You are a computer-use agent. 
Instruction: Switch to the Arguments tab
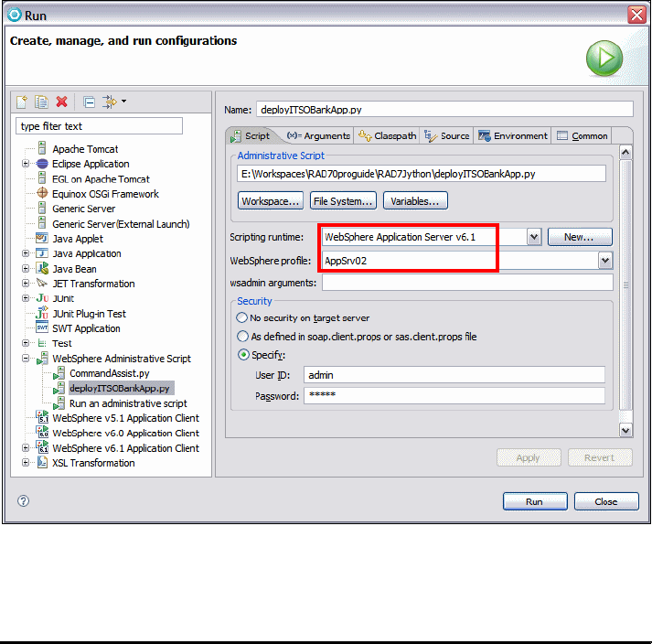point(318,135)
